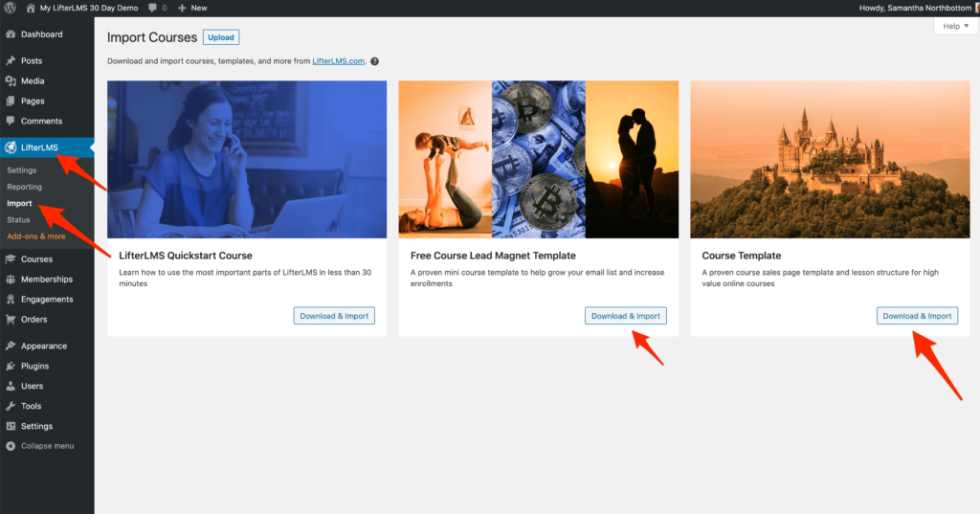The height and width of the screenshot is (514, 980).
Task: Go to the Status submenu item
Action: 18,220
